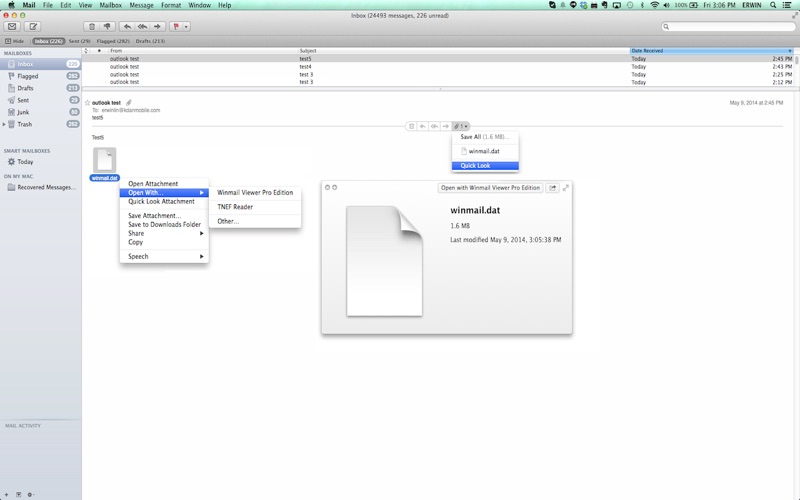Screen dimensions: 800x500
Task: Click the Get Mail envelope icon
Action: tap(12, 27)
